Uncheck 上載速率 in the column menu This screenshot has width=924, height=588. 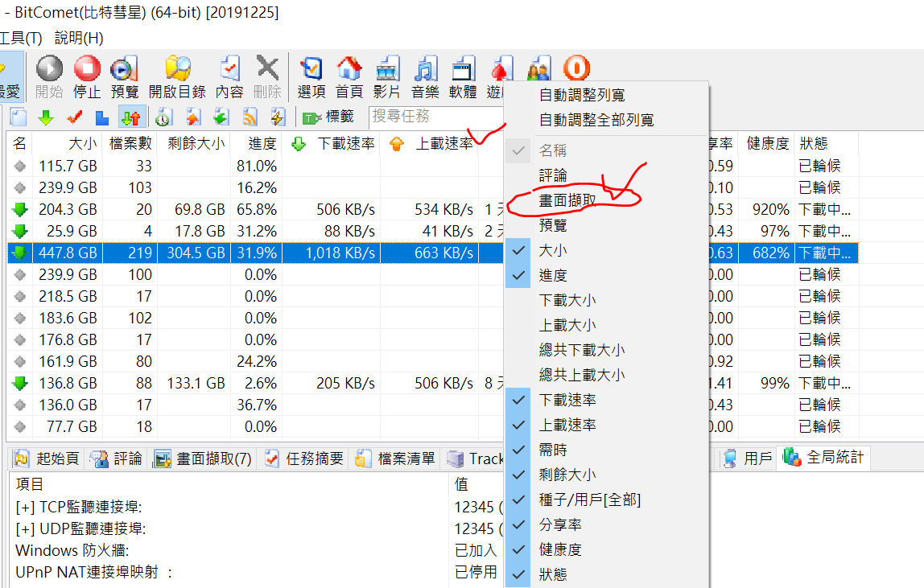(607, 425)
